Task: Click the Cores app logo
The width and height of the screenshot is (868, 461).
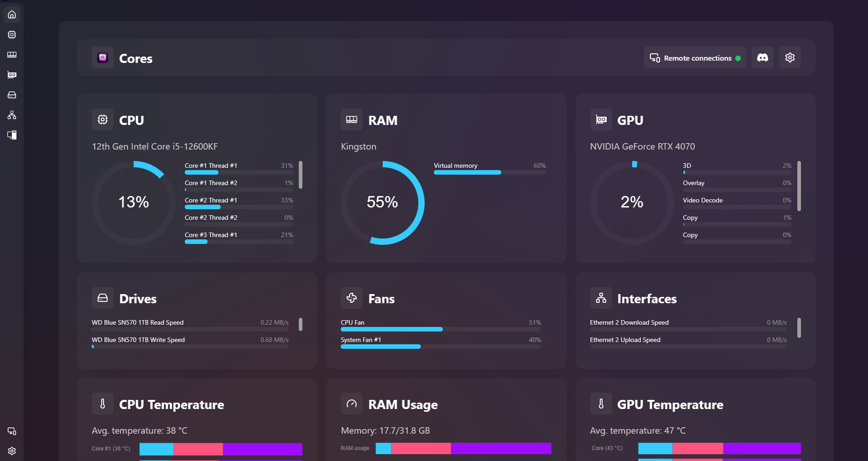Action: click(103, 57)
